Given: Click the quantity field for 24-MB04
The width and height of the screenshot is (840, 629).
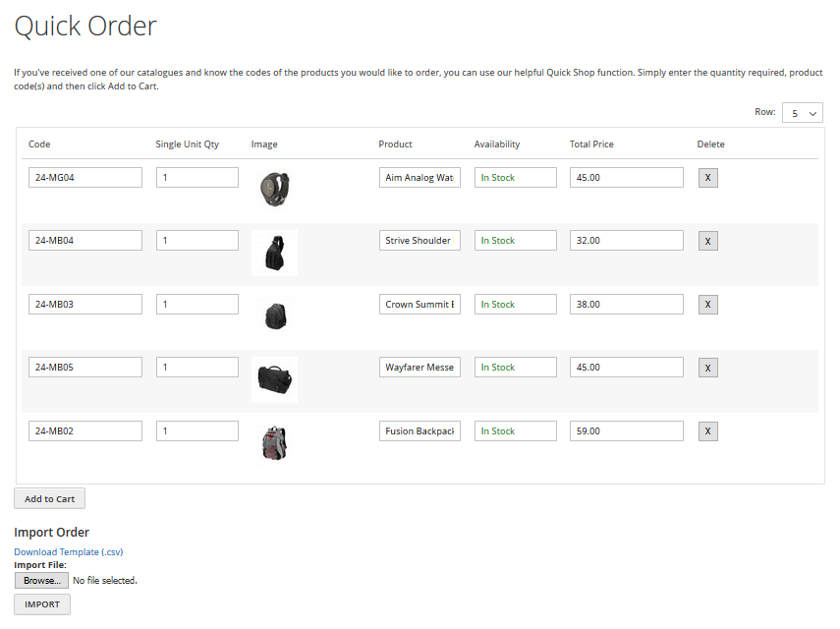Looking at the screenshot, I should tap(196, 241).
